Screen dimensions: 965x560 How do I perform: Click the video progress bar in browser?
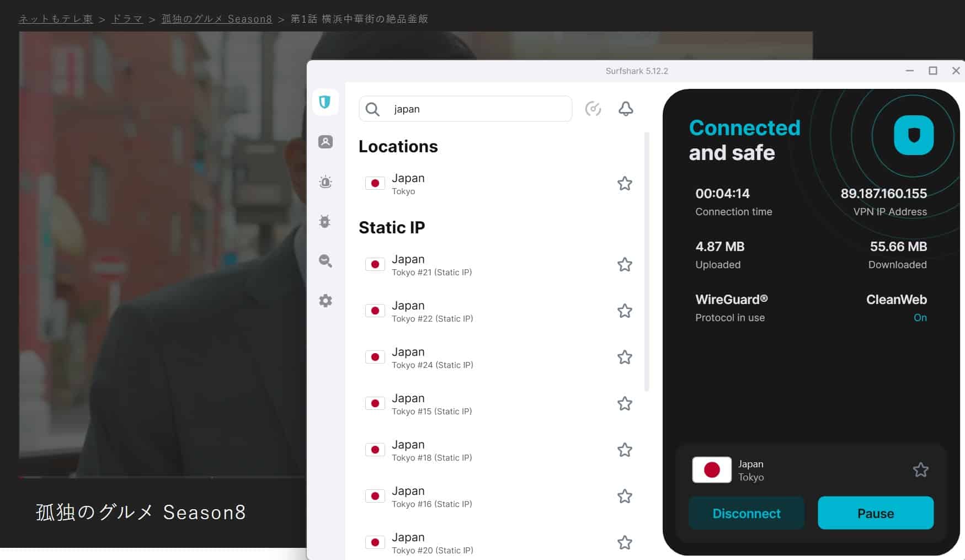[163, 477]
